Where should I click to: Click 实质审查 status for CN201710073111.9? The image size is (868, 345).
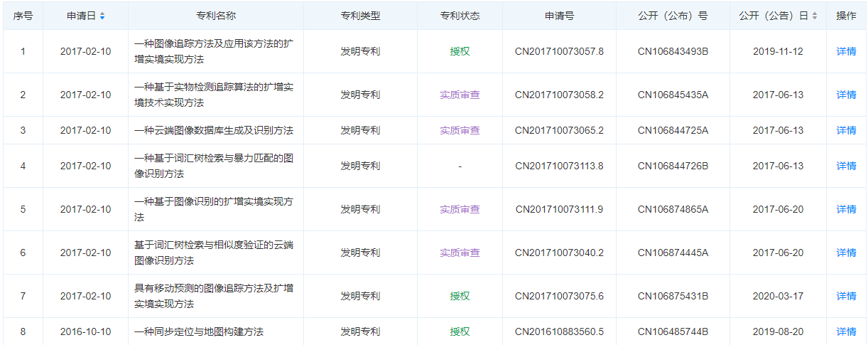460,209
